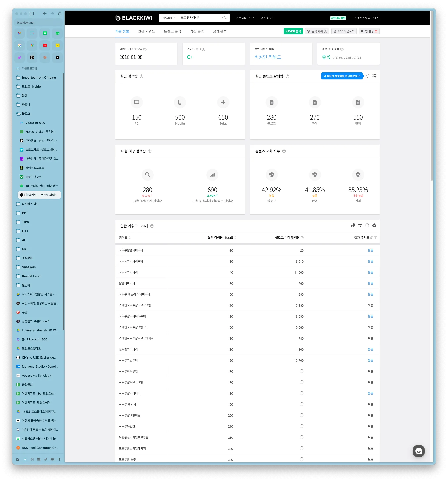Click the browser reload icon

pyautogui.click(x=60, y=14)
